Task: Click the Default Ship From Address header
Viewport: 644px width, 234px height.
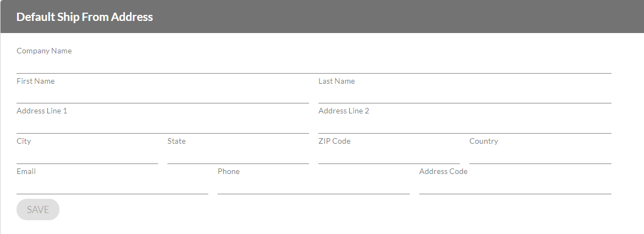Action: (x=85, y=17)
